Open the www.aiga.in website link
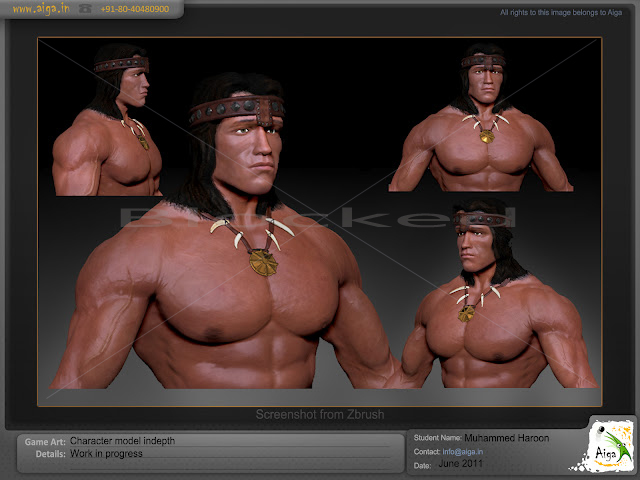 click(41, 9)
